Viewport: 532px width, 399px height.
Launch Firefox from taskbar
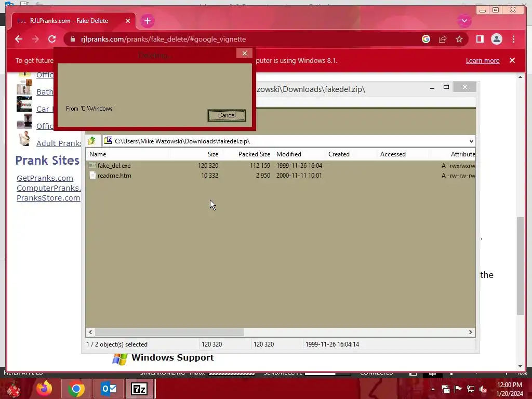pos(45,389)
